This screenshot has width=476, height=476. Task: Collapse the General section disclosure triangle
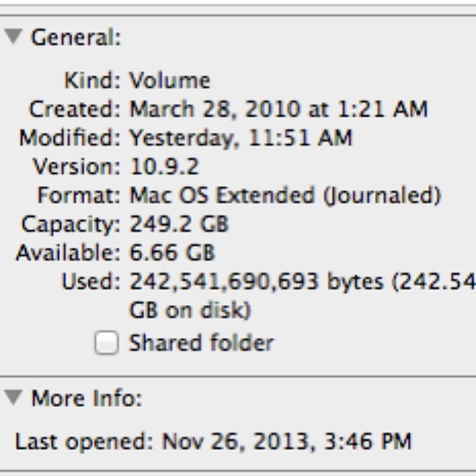[12, 38]
